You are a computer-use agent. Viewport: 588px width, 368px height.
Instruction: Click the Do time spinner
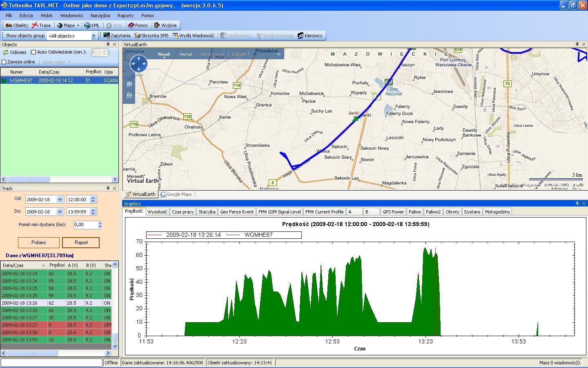click(x=93, y=212)
